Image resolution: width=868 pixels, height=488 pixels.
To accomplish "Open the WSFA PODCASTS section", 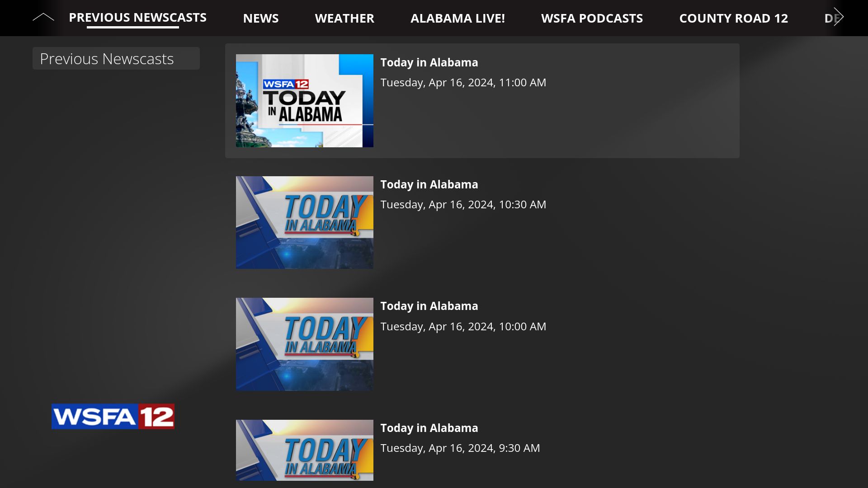I will click(x=592, y=18).
